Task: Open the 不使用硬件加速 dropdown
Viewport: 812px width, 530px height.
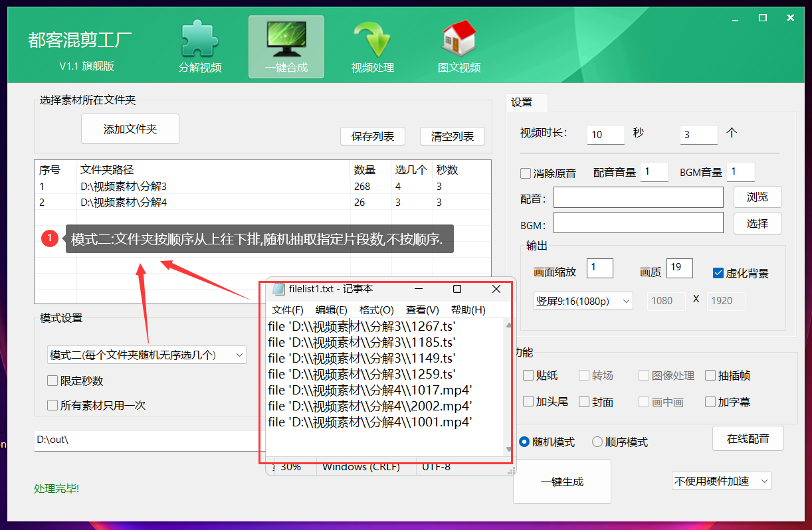Action: click(x=721, y=481)
